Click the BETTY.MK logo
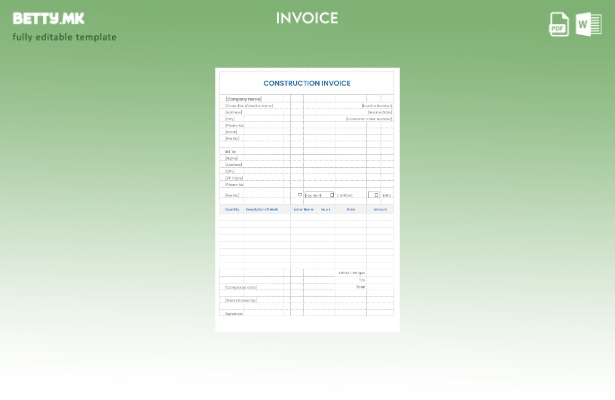 [49, 18]
